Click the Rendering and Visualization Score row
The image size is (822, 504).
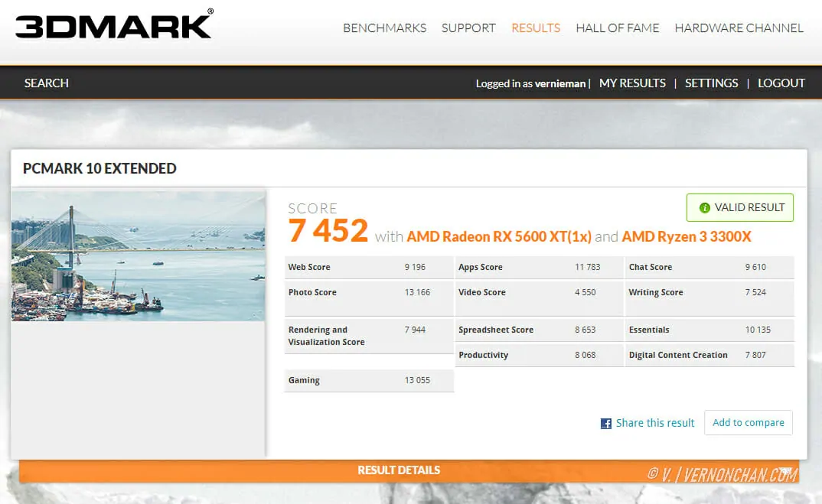point(369,336)
